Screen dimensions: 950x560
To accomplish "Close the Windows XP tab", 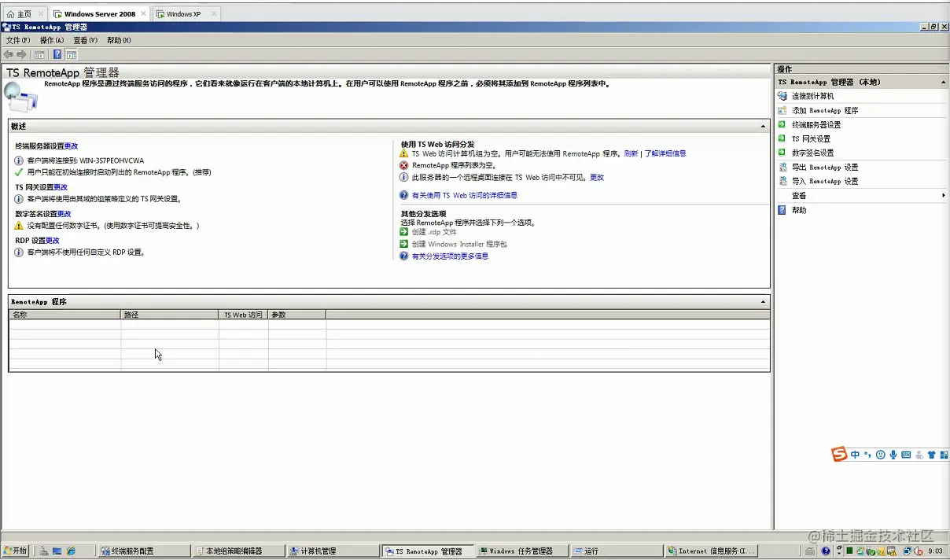I will 214,14.
